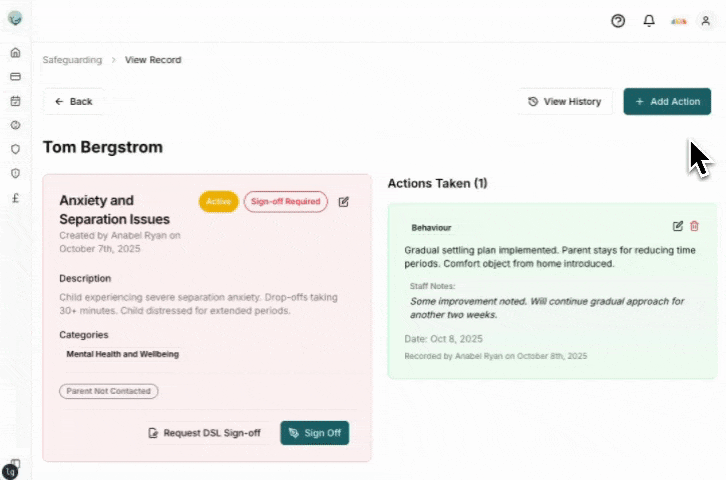Open the calendar icon in sidebar
Screen dimensions: 726x480
(15, 101)
